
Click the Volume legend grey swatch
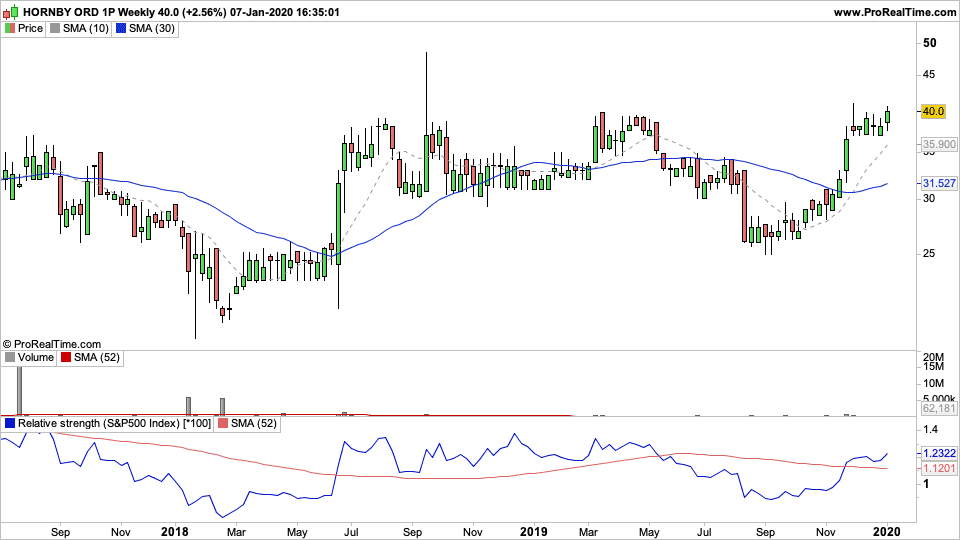tap(10, 358)
